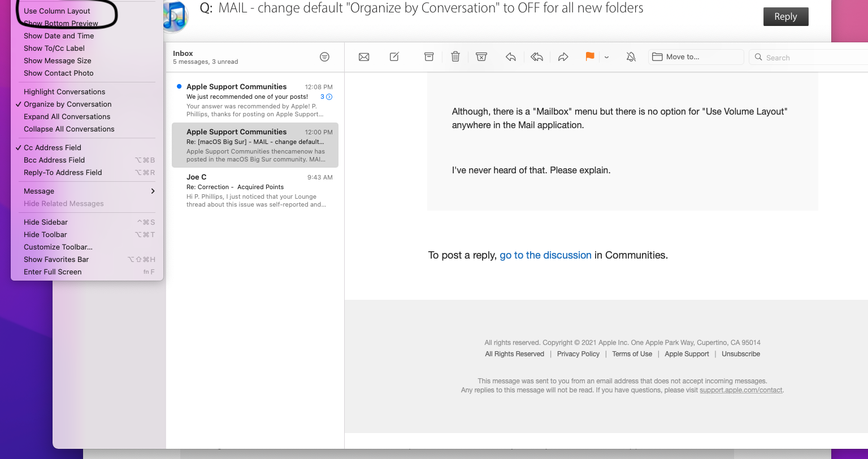The width and height of the screenshot is (868, 459).
Task: Click the Inbox mailbox title
Action: point(183,53)
